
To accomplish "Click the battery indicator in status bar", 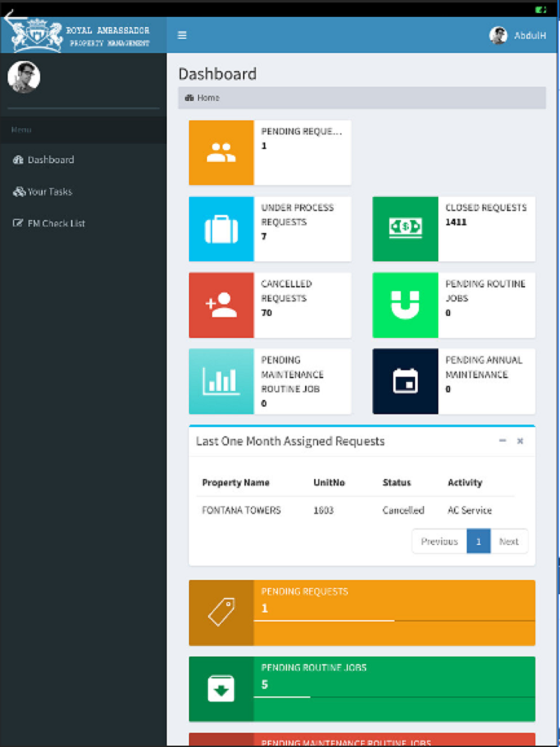I will (x=541, y=10).
